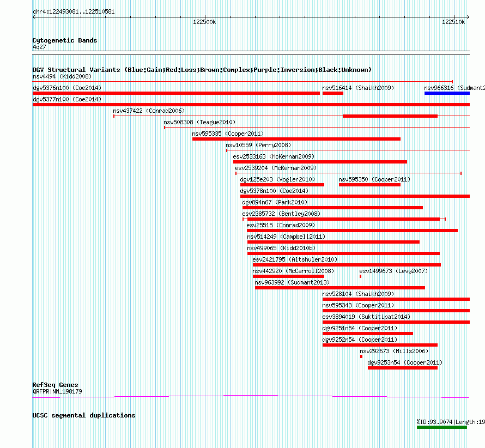485x448 pixels.
Task: Open dgv894n67 (Park2010) variant label
Action: pyautogui.click(x=275, y=202)
